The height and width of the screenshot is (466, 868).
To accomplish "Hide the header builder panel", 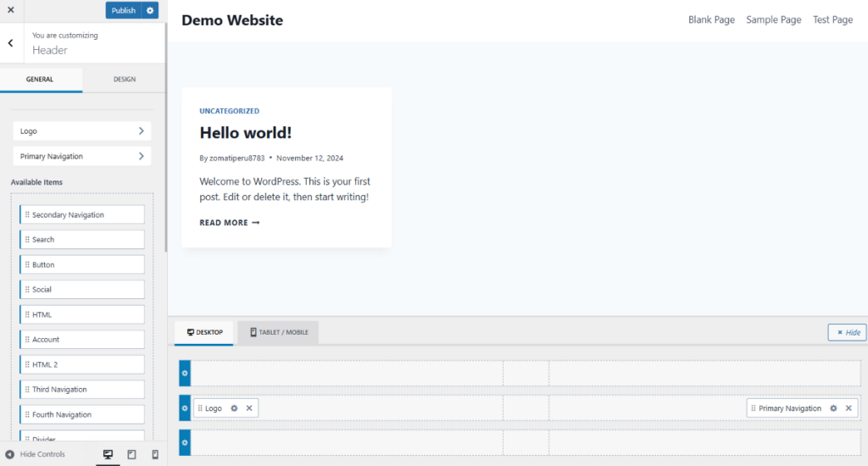I will pos(848,333).
